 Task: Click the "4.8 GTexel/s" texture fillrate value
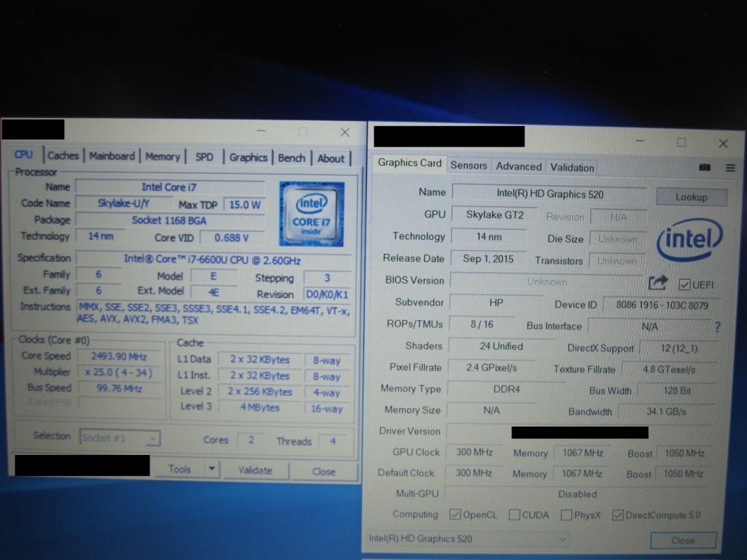pyautogui.click(x=669, y=370)
